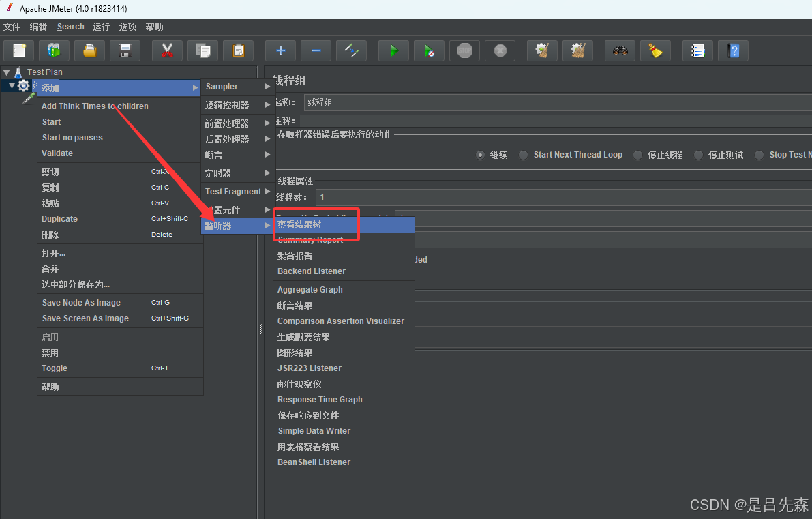Viewport: 812px width, 519px height.
Task: Click the 线程数 input field
Action: tap(564, 197)
